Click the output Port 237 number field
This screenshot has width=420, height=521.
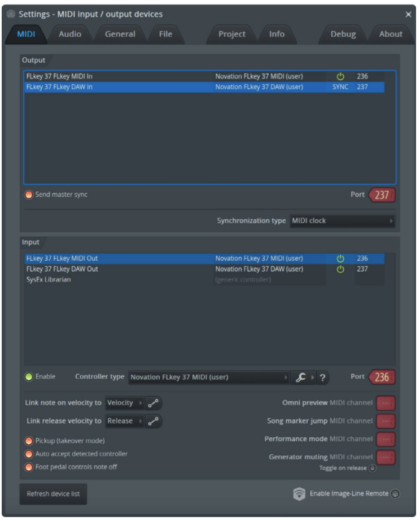pos(382,195)
